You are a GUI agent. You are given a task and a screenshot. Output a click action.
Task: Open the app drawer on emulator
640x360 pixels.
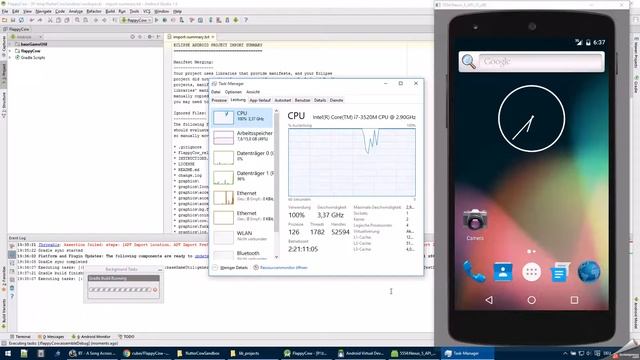531,272
